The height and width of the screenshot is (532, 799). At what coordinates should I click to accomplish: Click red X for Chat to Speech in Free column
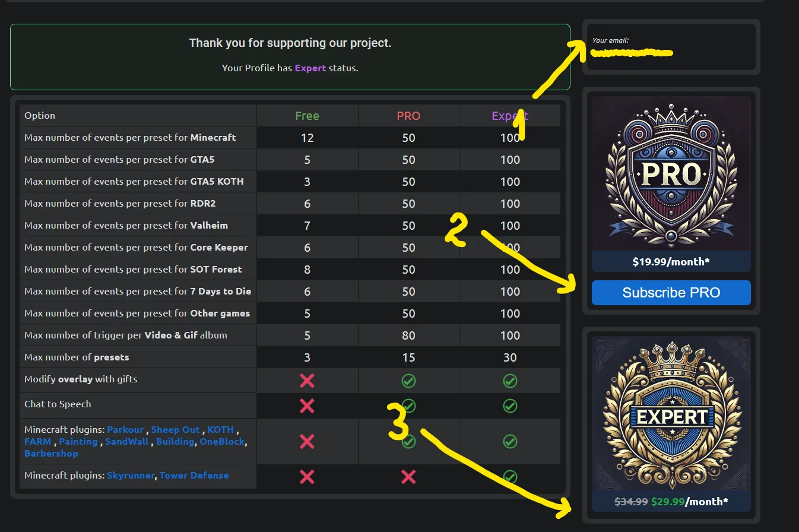click(x=307, y=406)
